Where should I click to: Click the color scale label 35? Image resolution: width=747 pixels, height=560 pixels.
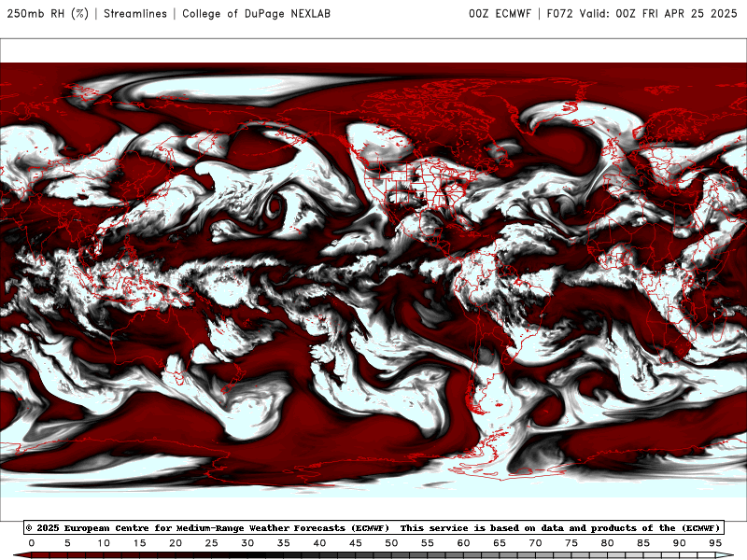[284, 543]
